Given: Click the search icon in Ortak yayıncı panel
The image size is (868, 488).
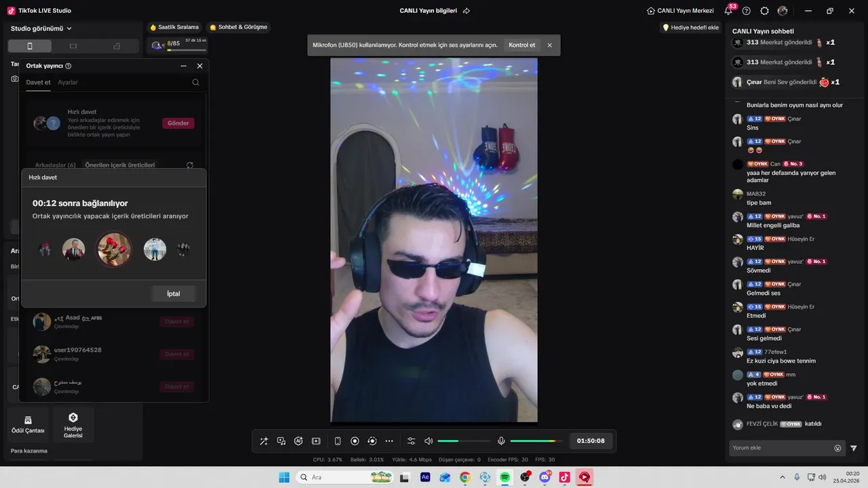Looking at the screenshot, I should pos(196,82).
